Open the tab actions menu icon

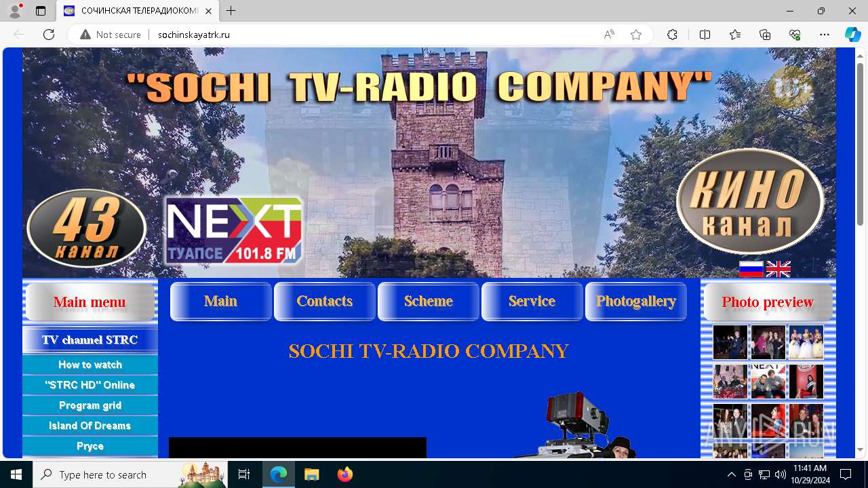(x=41, y=11)
